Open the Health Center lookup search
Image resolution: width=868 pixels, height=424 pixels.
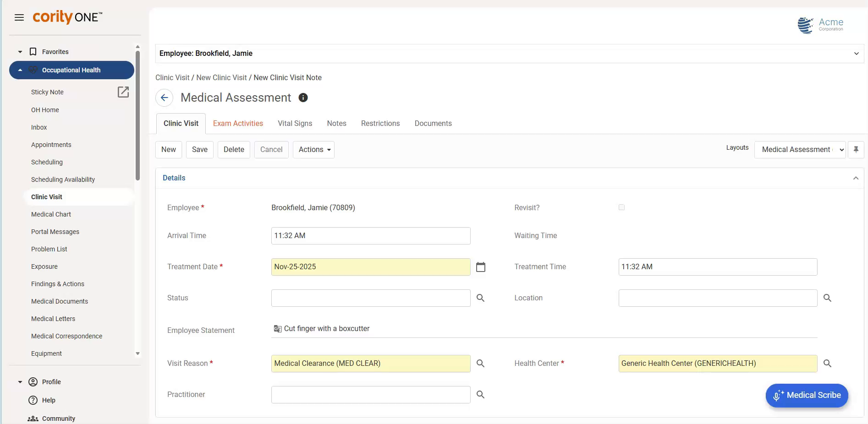click(x=828, y=363)
